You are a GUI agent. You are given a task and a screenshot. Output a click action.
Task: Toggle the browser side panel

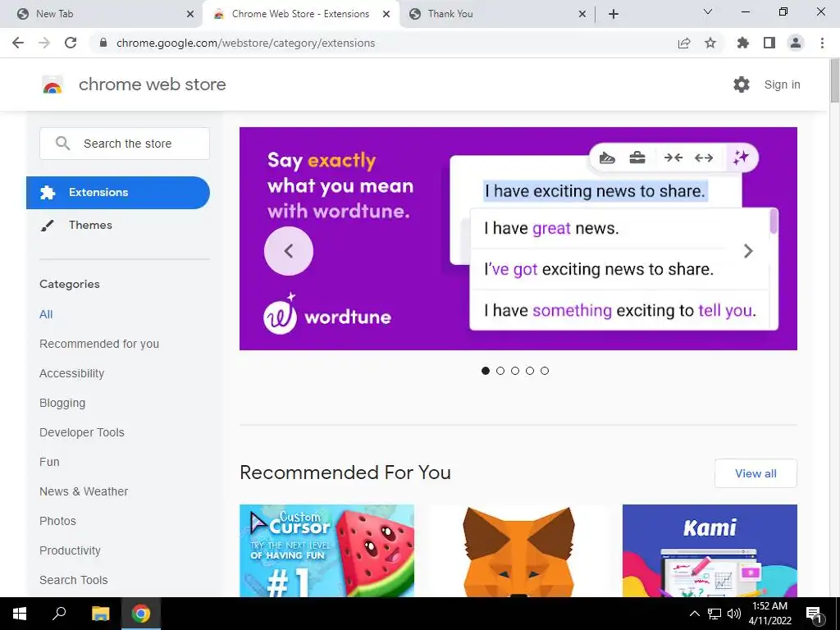tap(769, 43)
